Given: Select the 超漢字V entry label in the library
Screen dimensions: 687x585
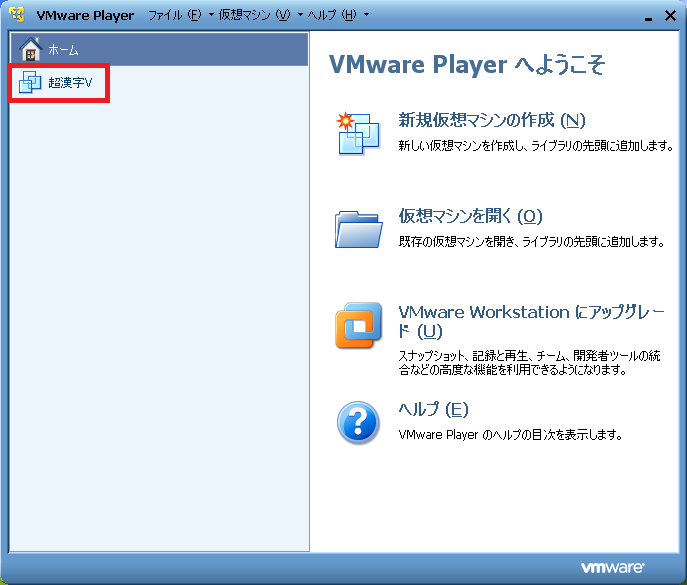Looking at the screenshot, I should tap(70, 82).
